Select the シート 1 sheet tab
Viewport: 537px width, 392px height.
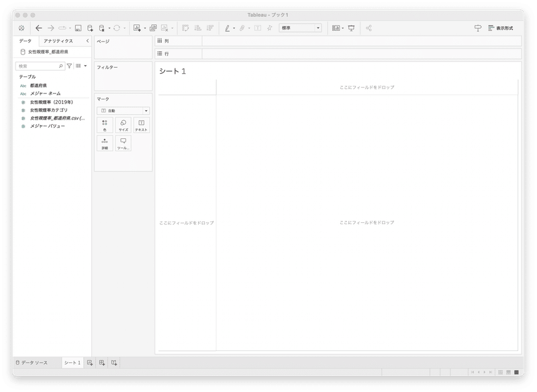(72, 362)
